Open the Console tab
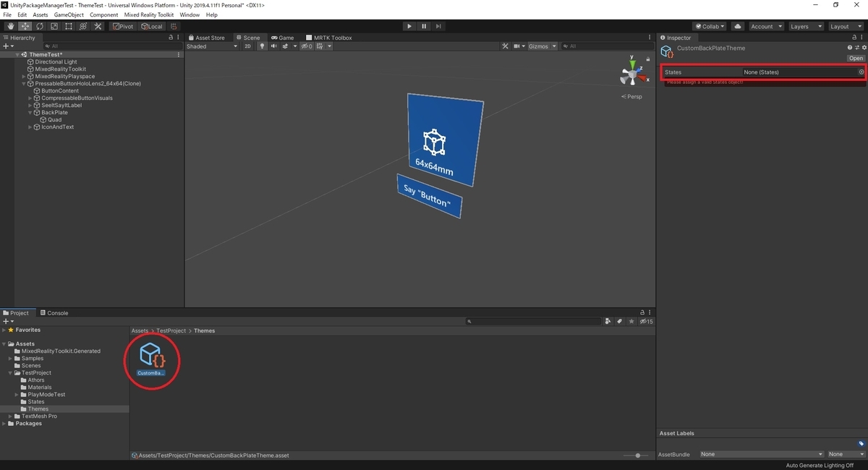868x470 pixels. 54,313
